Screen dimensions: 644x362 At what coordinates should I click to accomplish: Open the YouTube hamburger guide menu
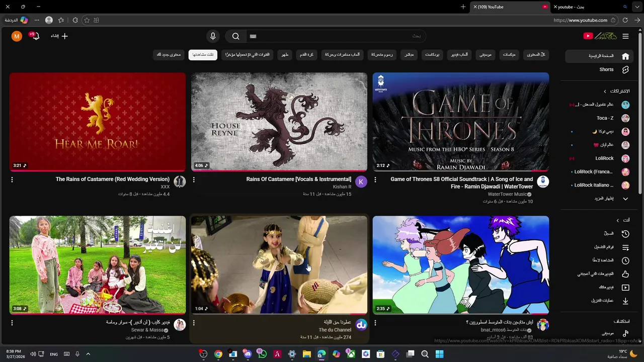(625, 36)
